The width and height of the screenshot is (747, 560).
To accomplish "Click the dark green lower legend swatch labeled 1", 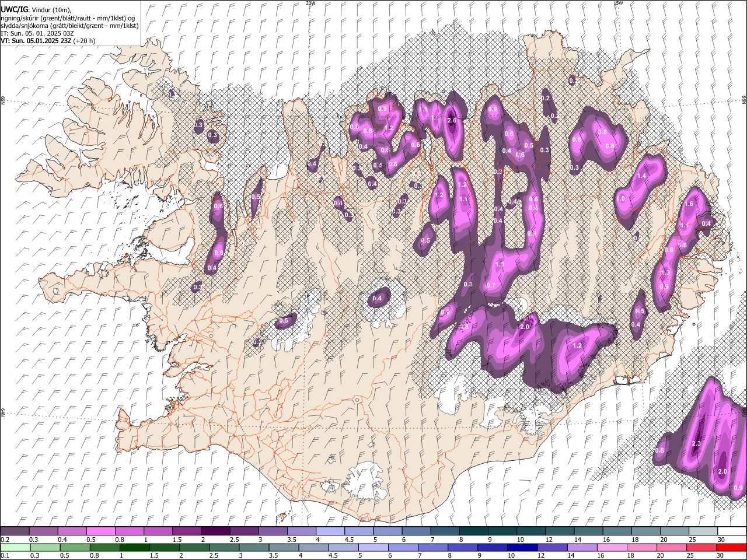I will [134, 547].
